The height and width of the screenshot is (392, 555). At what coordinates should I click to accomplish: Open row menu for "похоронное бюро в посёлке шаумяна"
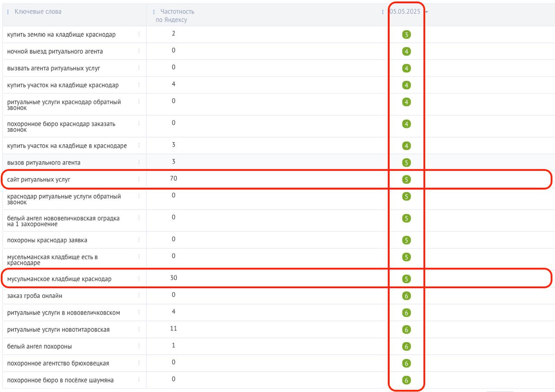coord(139,380)
